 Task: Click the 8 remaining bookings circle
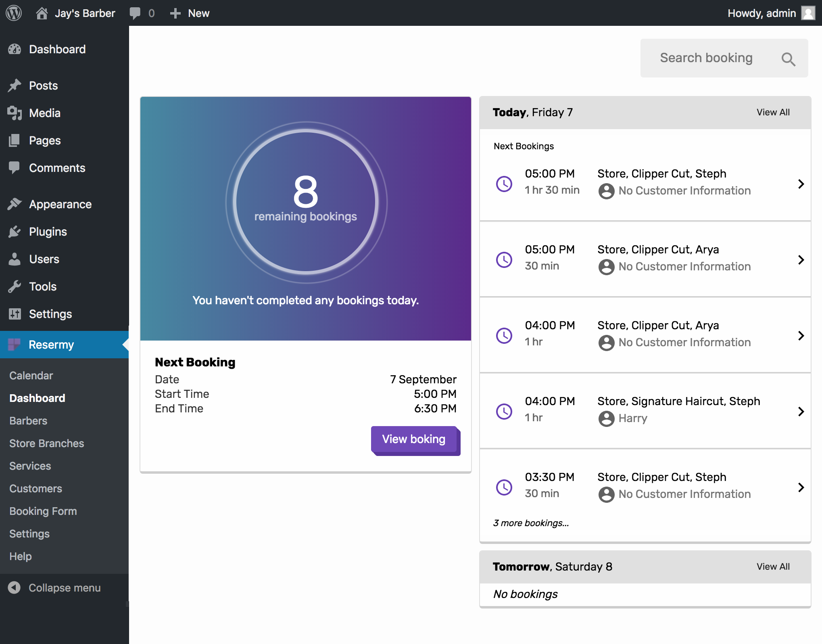(x=306, y=202)
